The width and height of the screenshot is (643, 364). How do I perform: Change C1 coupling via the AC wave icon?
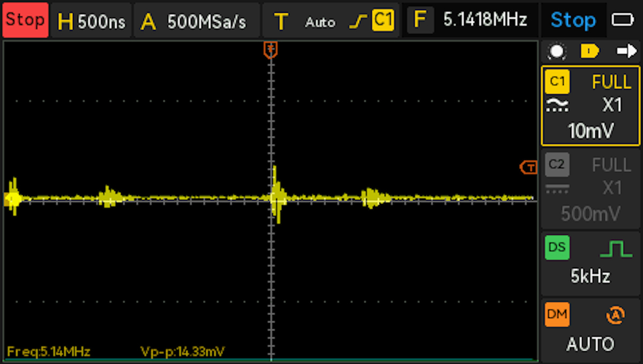pyautogui.click(x=557, y=105)
